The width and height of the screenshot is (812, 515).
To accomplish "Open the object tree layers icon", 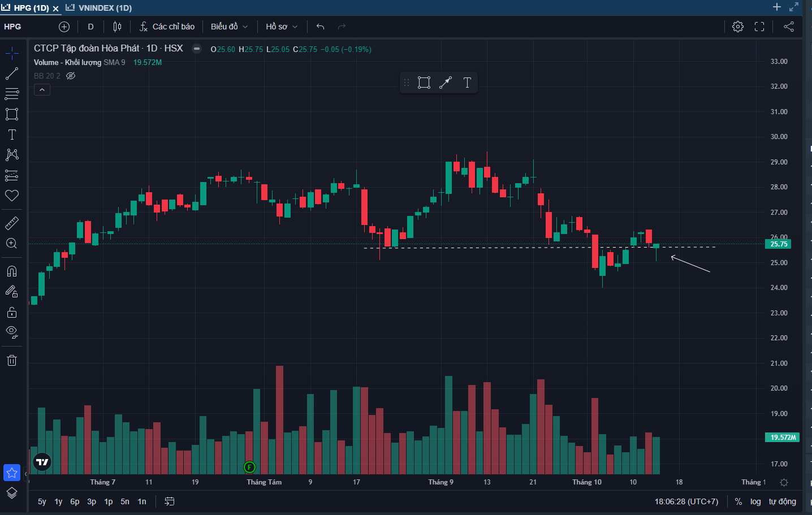I will [12, 493].
